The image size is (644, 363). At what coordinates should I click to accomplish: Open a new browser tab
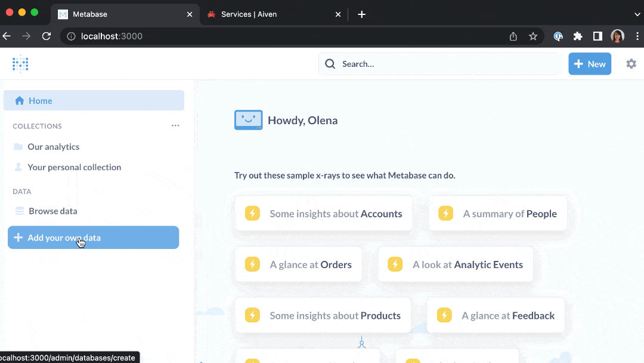point(361,14)
